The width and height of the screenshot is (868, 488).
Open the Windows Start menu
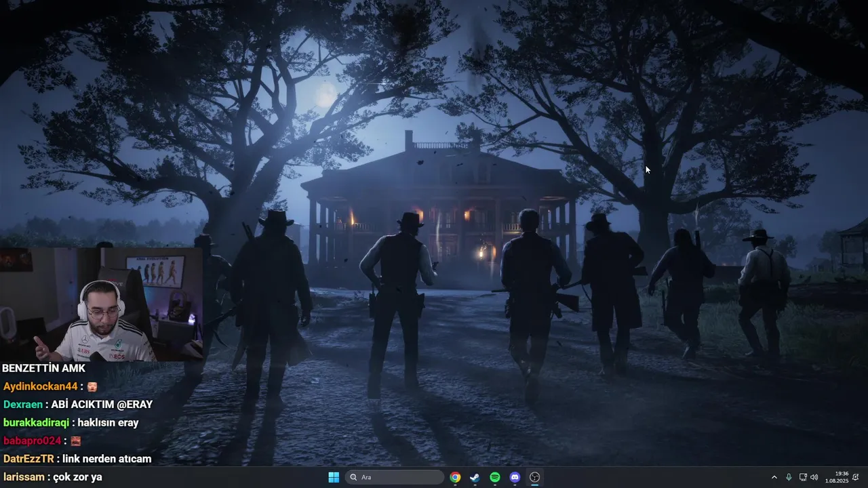click(334, 477)
